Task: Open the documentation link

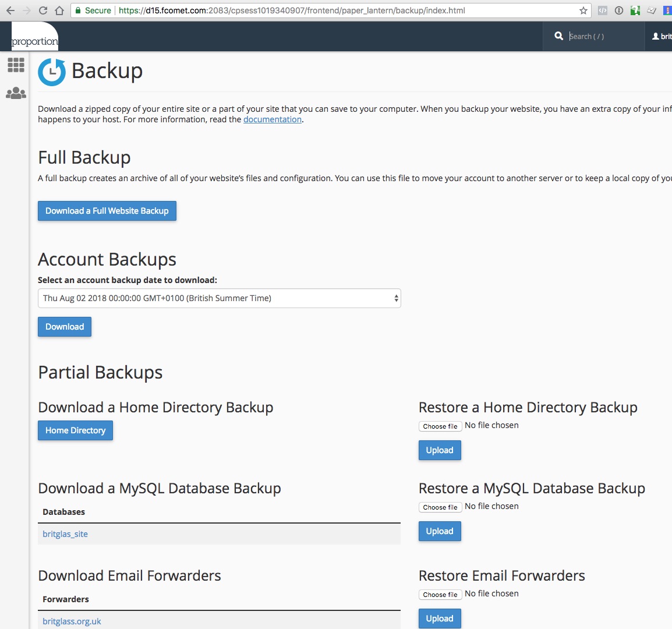Action: 272,119
